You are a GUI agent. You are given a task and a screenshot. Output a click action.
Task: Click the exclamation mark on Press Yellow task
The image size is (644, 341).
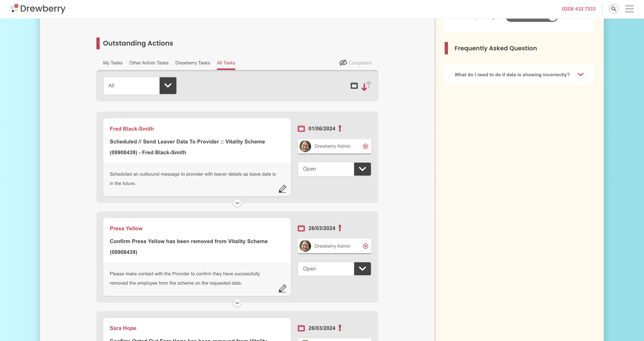[340, 228]
